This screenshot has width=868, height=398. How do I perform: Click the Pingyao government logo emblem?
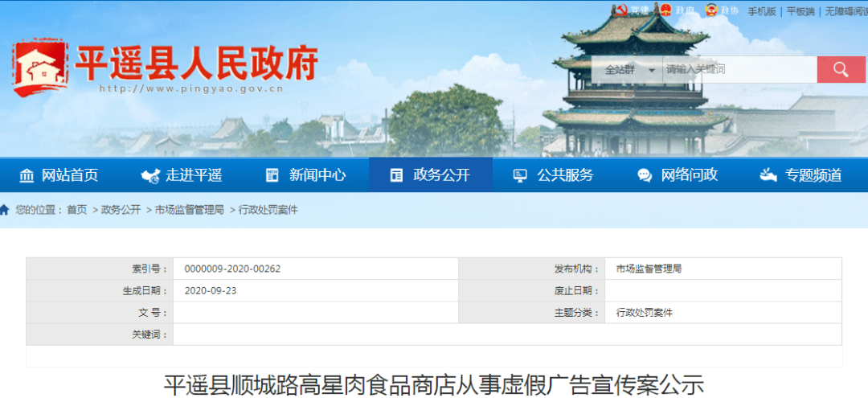point(40,70)
